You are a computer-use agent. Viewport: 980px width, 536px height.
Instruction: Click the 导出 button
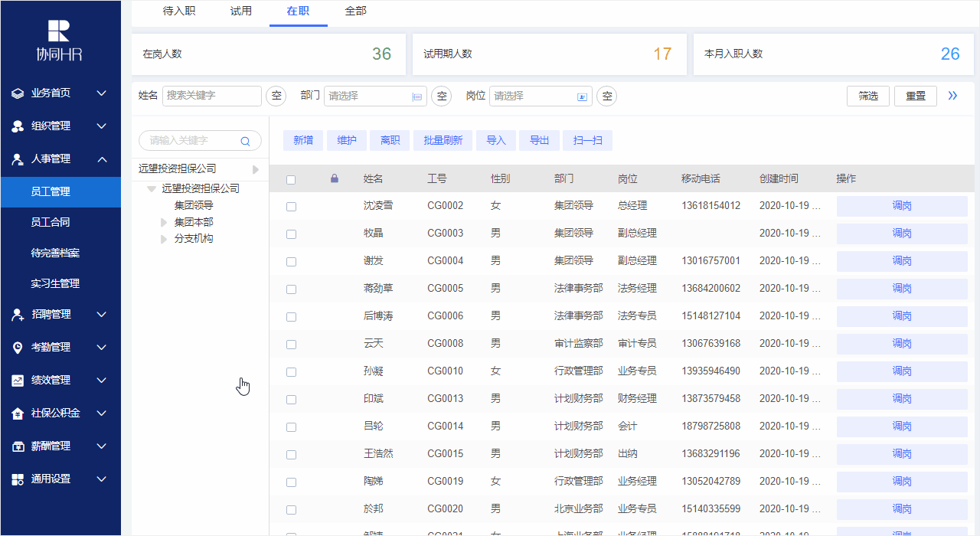click(x=539, y=140)
